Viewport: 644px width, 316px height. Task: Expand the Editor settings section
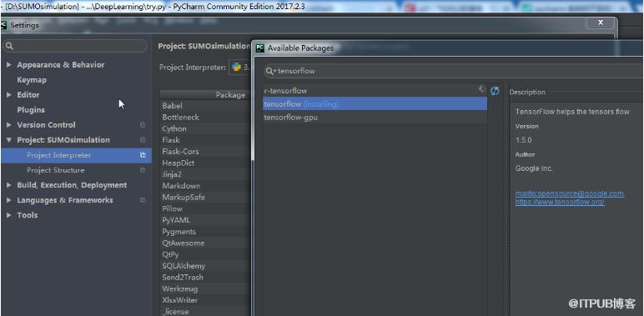pyautogui.click(x=9, y=95)
